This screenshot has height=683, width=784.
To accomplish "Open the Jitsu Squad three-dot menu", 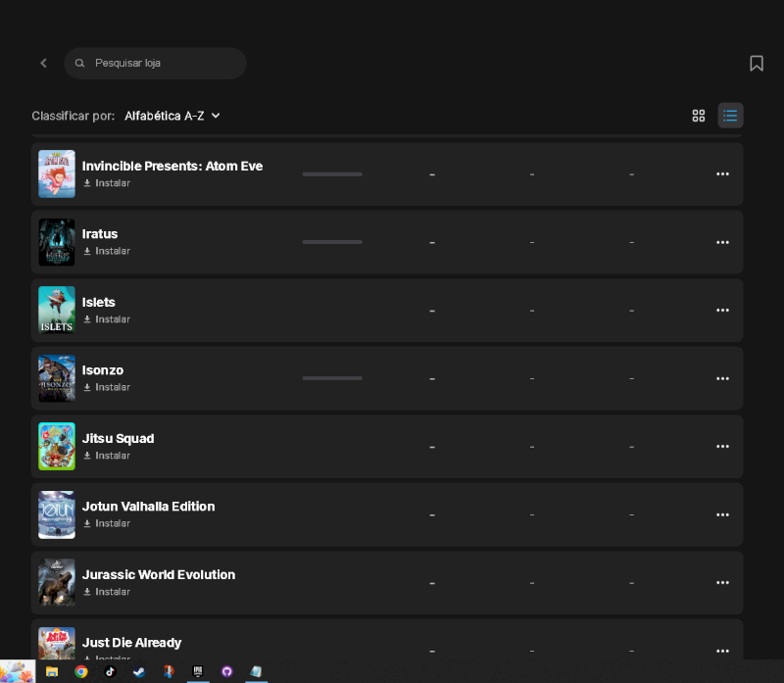I will (722, 447).
